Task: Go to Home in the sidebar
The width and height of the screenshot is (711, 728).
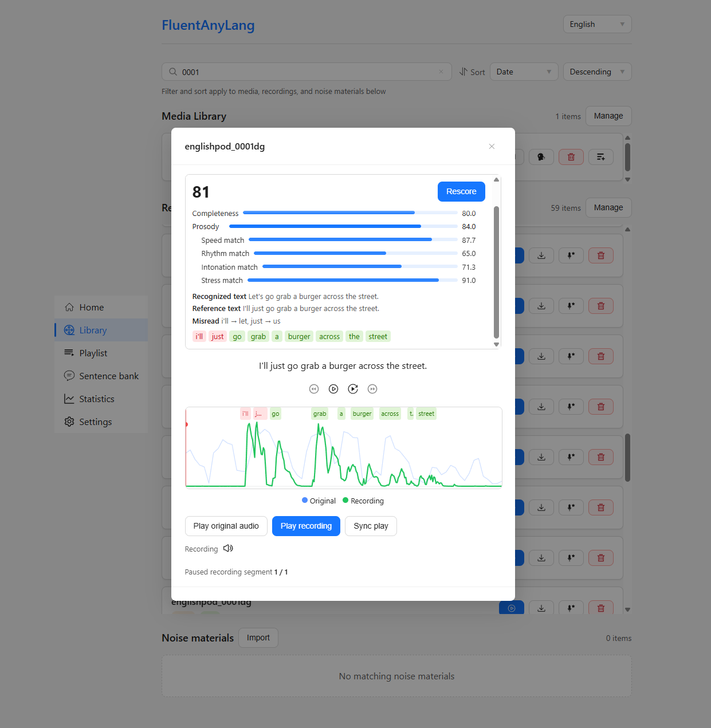Action: pyautogui.click(x=101, y=307)
